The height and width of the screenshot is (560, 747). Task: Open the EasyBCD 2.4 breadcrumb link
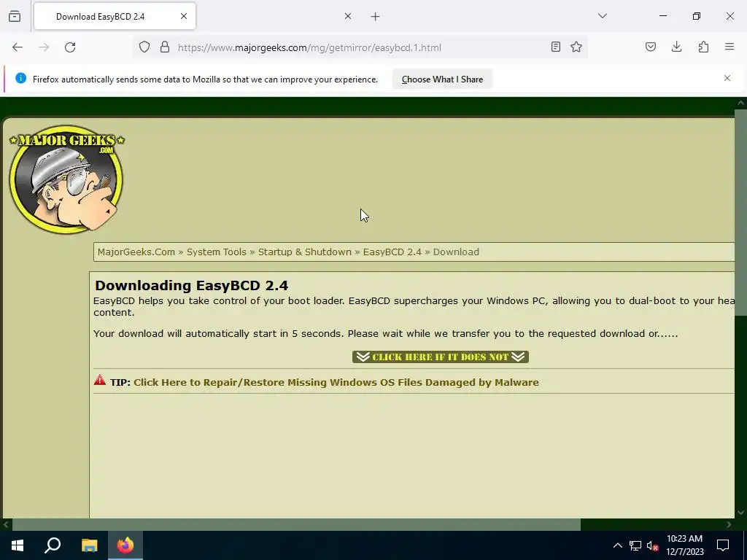click(x=392, y=252)
